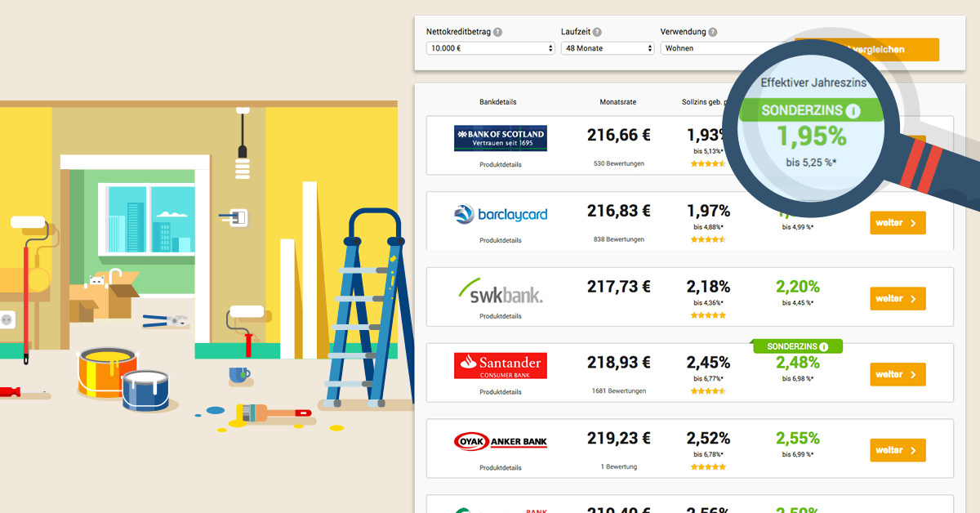Click monthly rate 219,23 €
The image size is (980, 513).
tap(619, 439)
